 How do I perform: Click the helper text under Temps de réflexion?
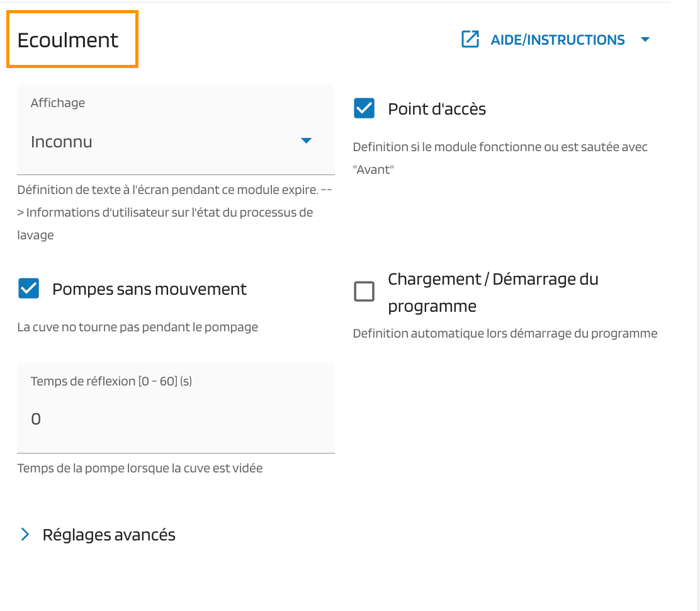coord(140,468)
